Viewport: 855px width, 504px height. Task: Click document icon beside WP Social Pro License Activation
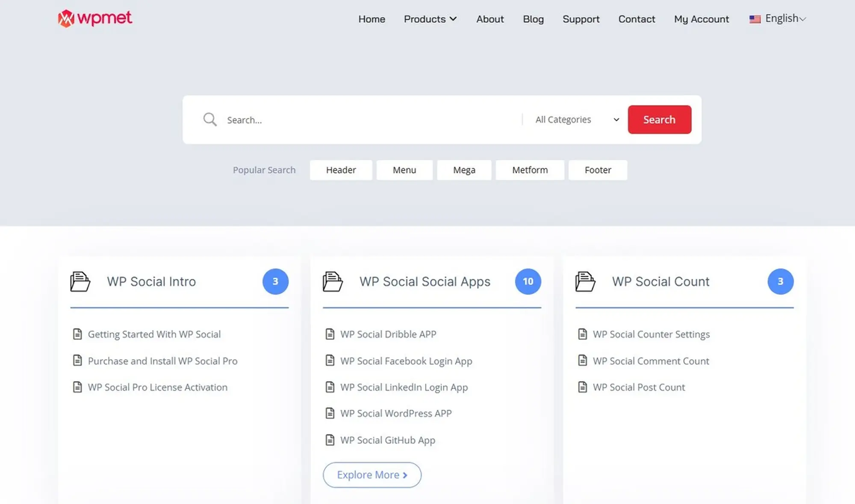(x=77, y=387)
